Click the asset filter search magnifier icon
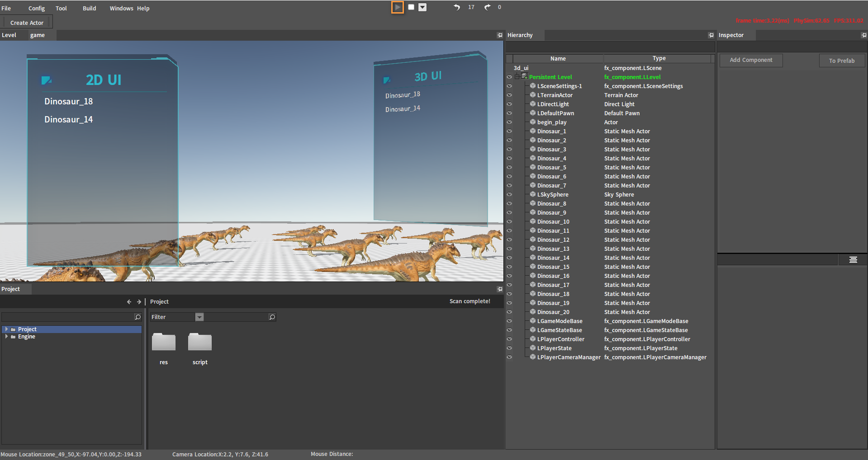This screenshot has height=460, width=868. 272,317
